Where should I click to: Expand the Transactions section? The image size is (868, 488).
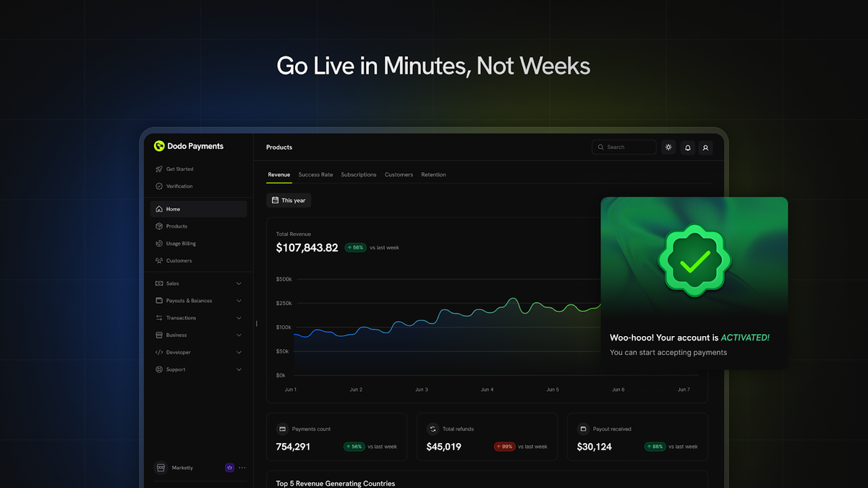(x=239, y=318)
